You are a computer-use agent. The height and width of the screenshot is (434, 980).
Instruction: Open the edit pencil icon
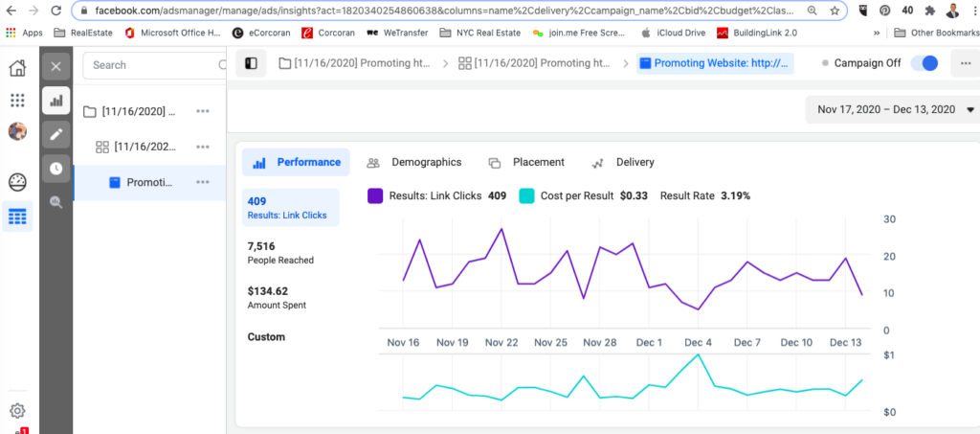click(x=56, y=134)
